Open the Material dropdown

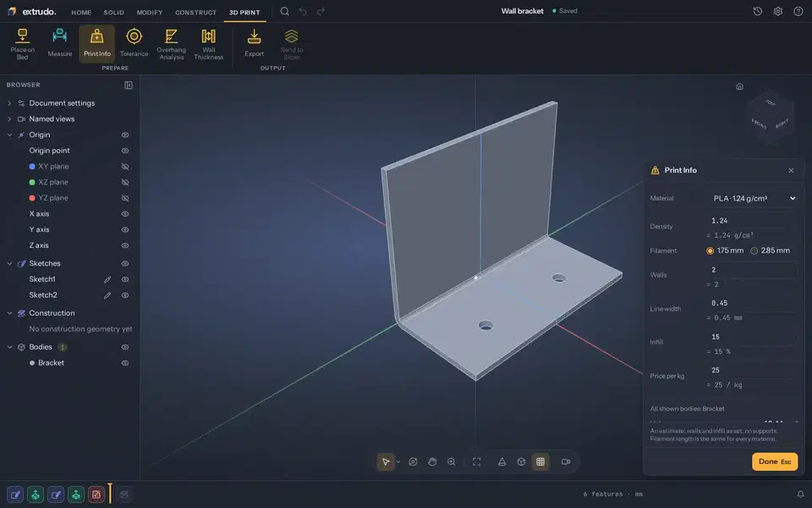pyautogui.click(x=752, y=198)
